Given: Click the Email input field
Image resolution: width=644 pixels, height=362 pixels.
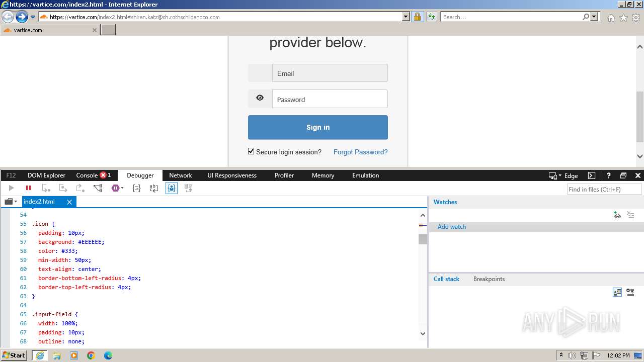Looking at the screenshot, I should click(330, 73).
